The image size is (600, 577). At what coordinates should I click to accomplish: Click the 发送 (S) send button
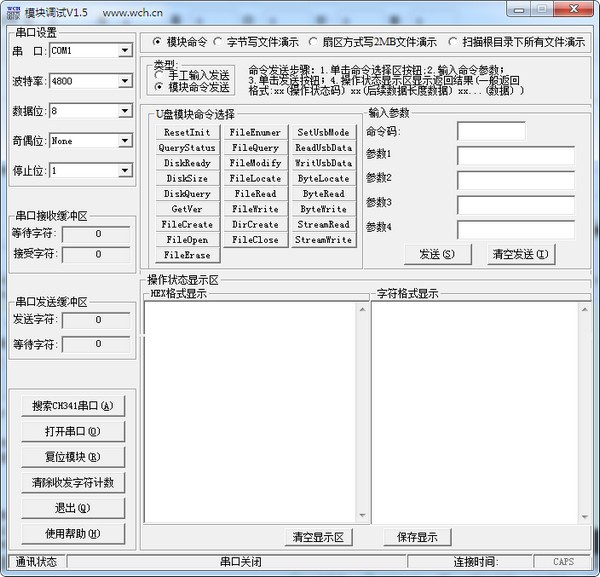[x=437, y=254]
